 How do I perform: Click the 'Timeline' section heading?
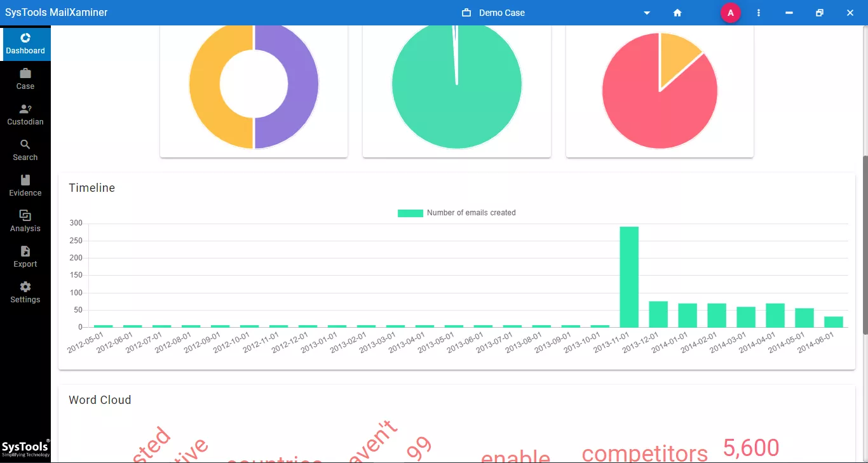(92, 188)
